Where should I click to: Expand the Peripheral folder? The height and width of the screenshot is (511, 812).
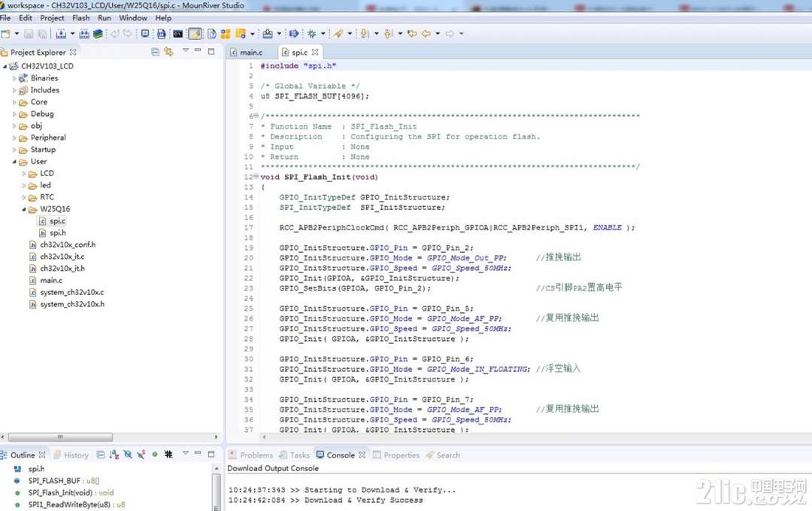click(x=14, y=138)
